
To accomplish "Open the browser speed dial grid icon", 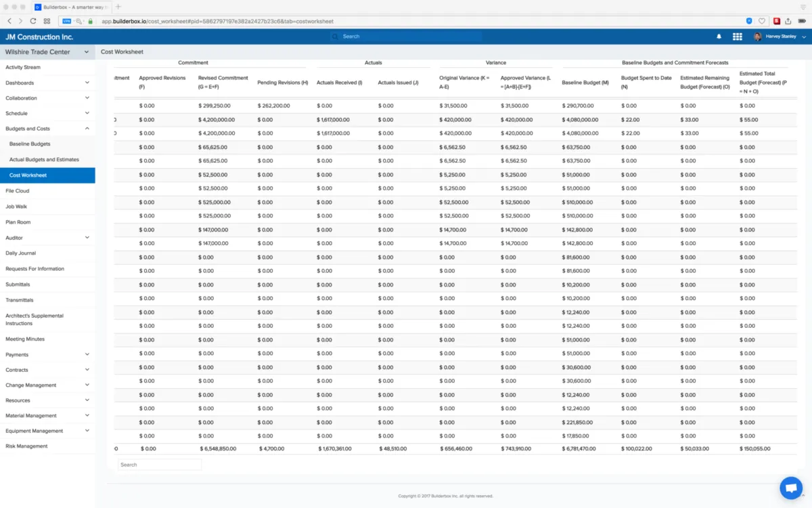I will [48, 21].
